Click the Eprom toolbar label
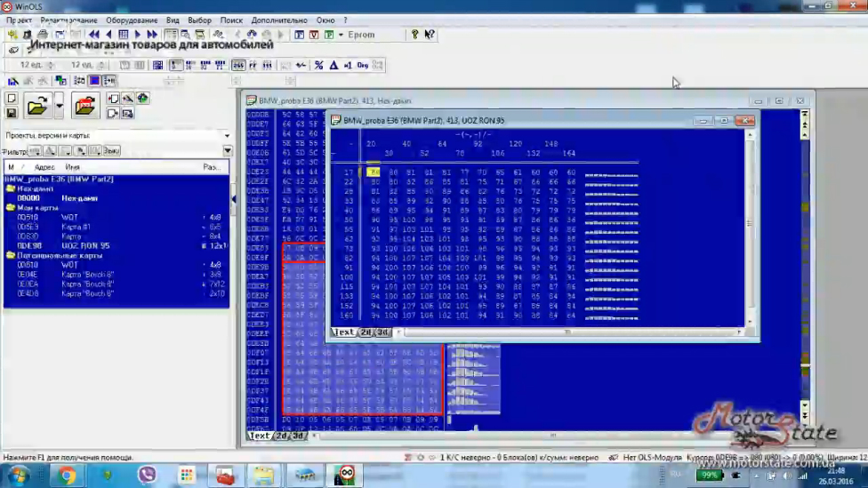 [361, 35]
